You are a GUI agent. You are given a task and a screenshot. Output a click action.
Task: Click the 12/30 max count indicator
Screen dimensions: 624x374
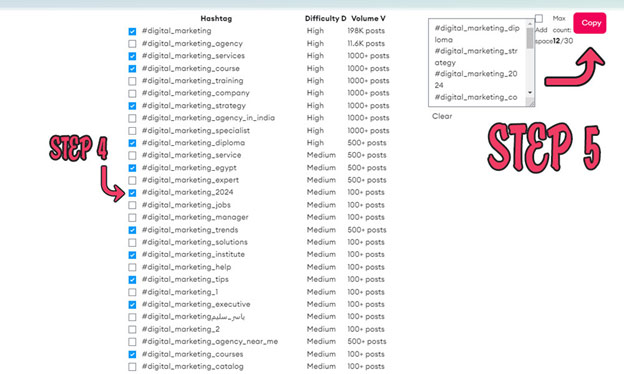(x=563, y=41)
